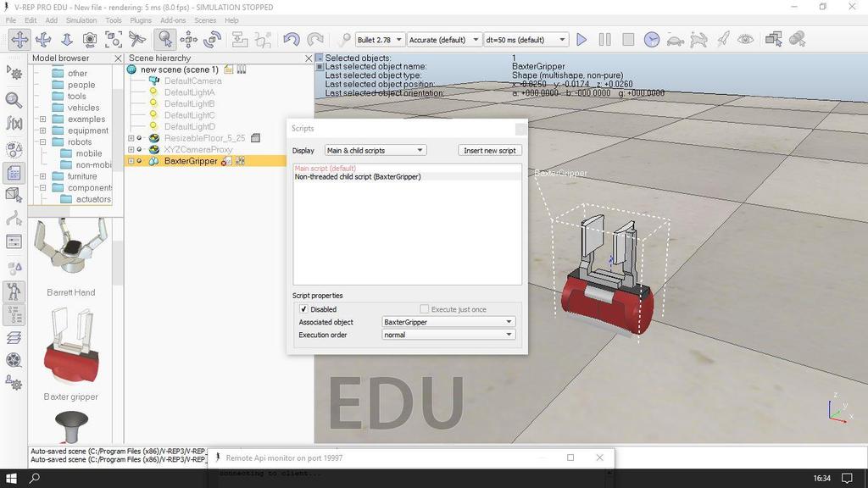868x488 pixels.
Task: Open object properties magnifier icon
Action: click(x=14, y=100)
